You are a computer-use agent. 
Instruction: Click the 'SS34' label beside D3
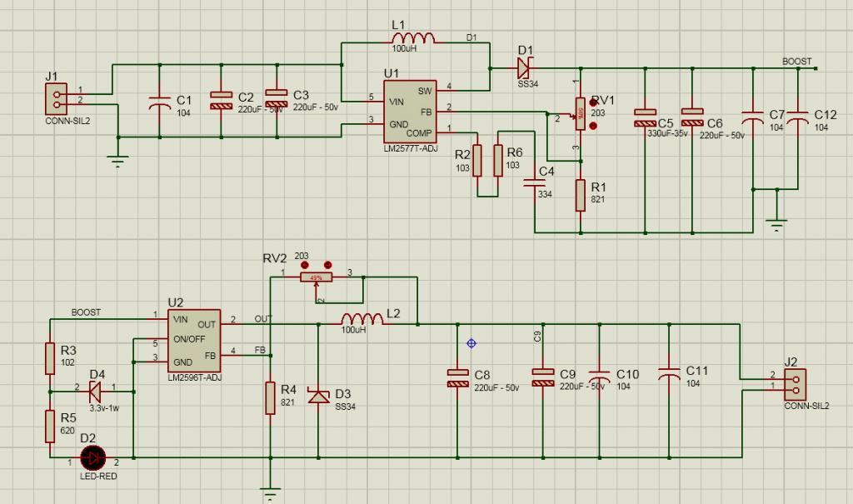(346, 407)
